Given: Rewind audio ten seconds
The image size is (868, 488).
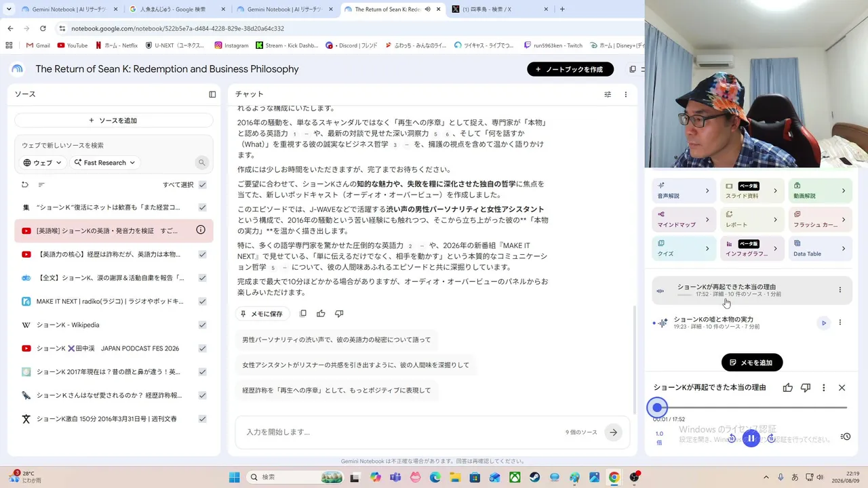Looking at the screenshot, I should point(732,439).
